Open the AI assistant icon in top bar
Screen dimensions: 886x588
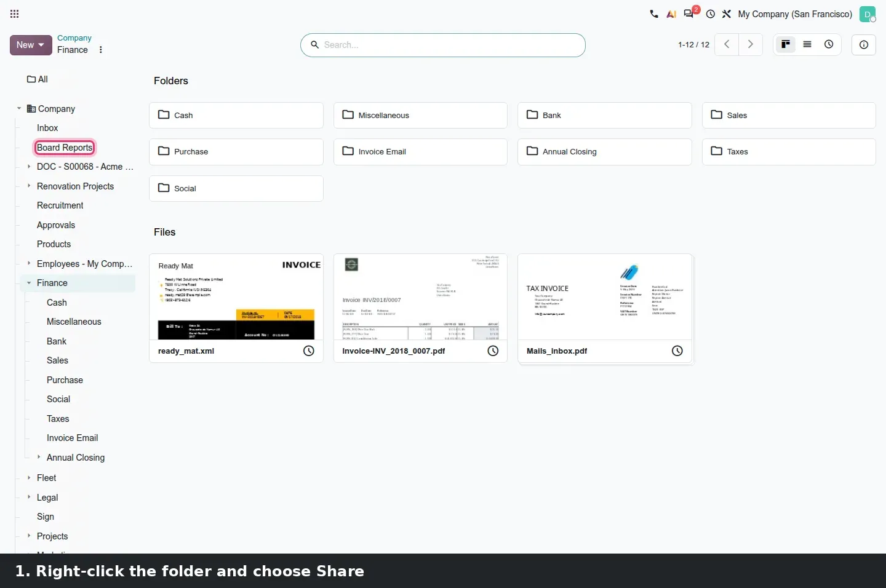(x=671, y=14)
